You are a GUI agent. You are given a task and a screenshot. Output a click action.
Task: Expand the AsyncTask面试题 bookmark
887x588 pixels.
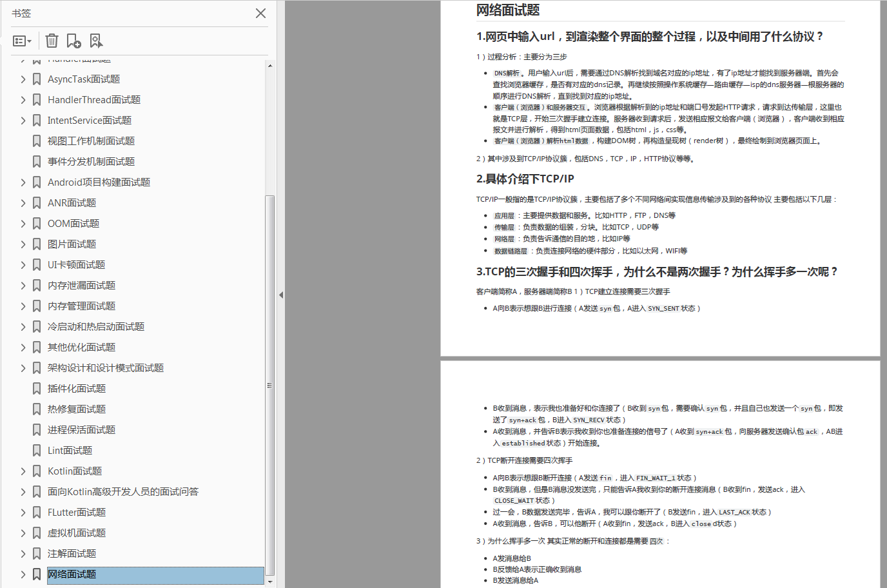[x=23, y=79]
